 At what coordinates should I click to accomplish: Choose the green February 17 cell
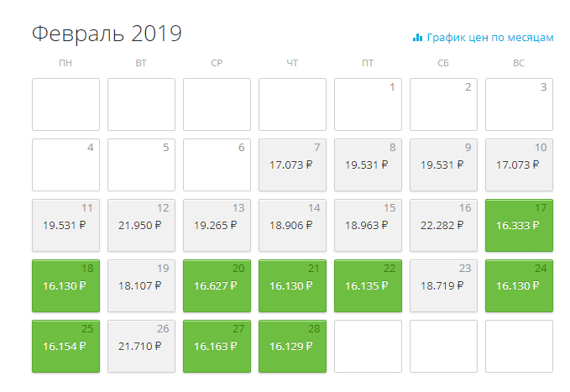[x=519, y=225]
